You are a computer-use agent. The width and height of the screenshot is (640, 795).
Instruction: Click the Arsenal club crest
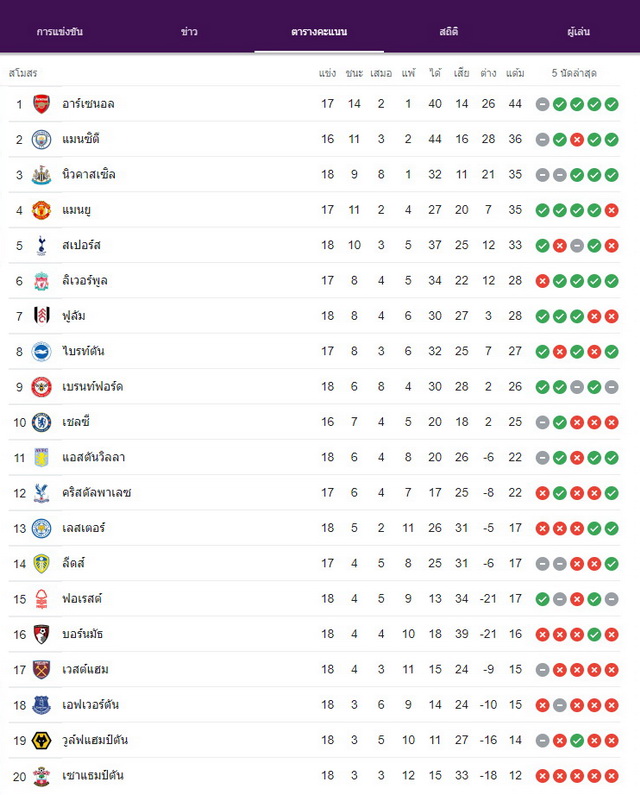42,104
